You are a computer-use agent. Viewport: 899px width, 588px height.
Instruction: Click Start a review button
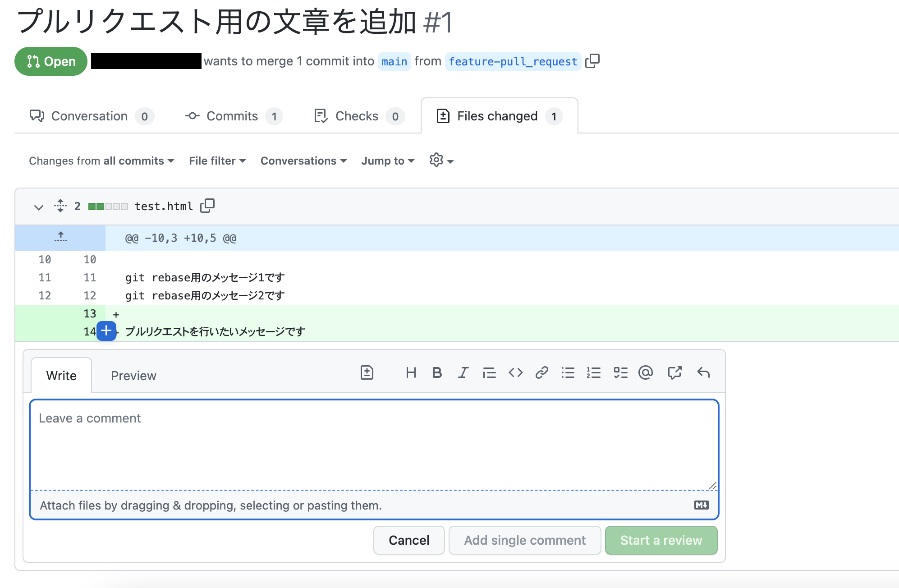click(x=661, y=540)
